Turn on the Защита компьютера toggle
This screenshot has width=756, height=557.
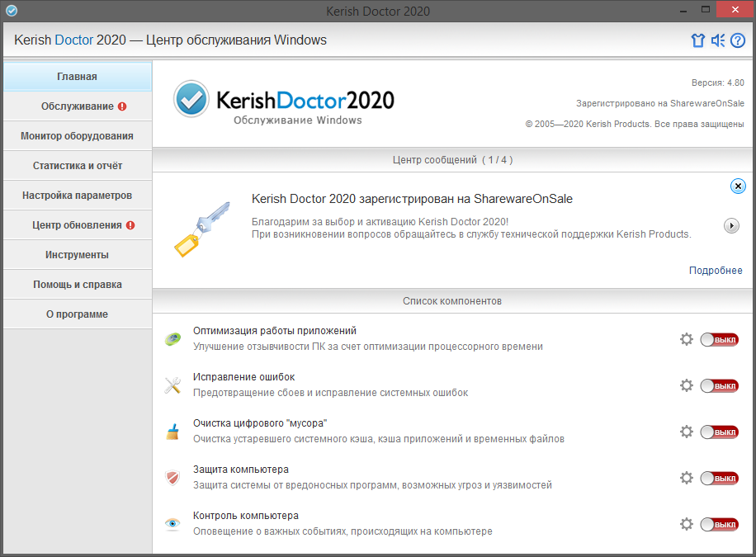click(x=719, y=479)
